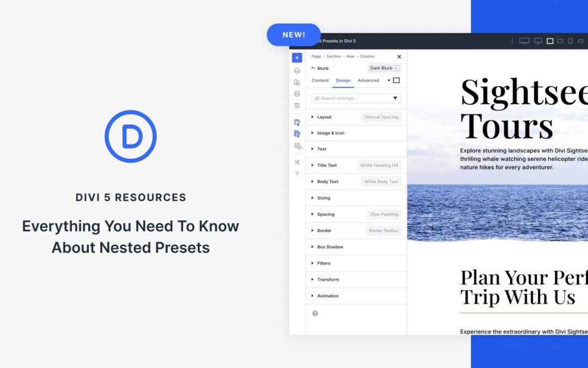The height and width of the screenshot is (368, 588).
Task: Click the question mark help icon in sidebar
Action: click(297, 174)
